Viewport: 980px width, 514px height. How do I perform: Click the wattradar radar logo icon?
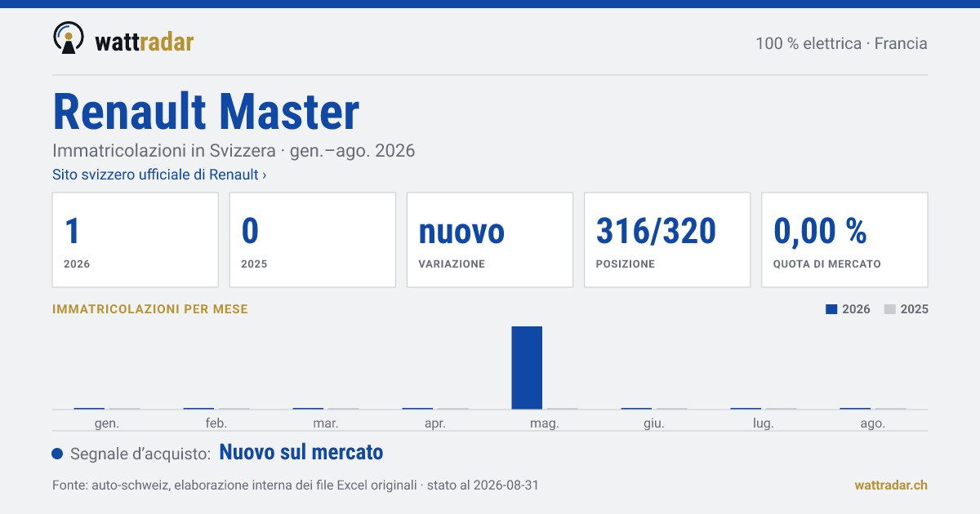[x=69, y=38]
